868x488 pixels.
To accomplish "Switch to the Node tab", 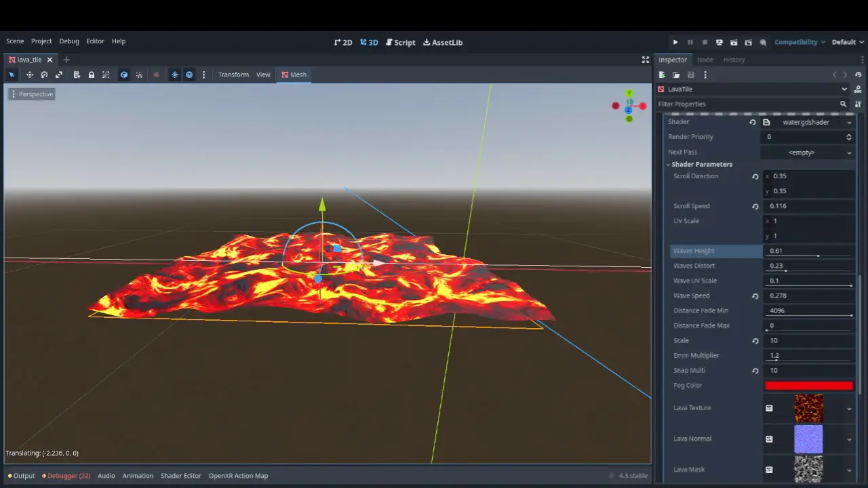I will pos(705,60).
